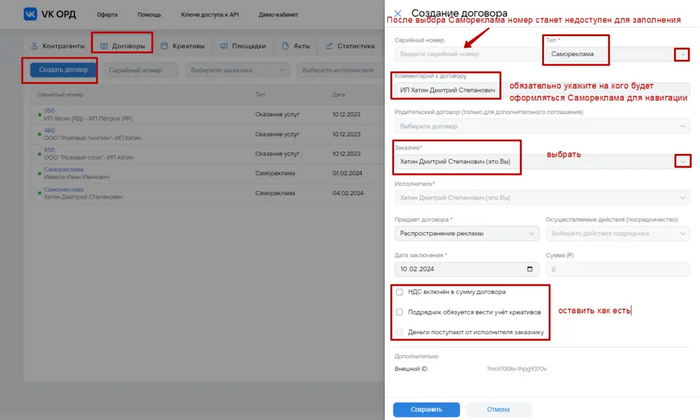Open the Контрагенты tab
Screen dimensions: 700x420
click(x=58, y=46)
